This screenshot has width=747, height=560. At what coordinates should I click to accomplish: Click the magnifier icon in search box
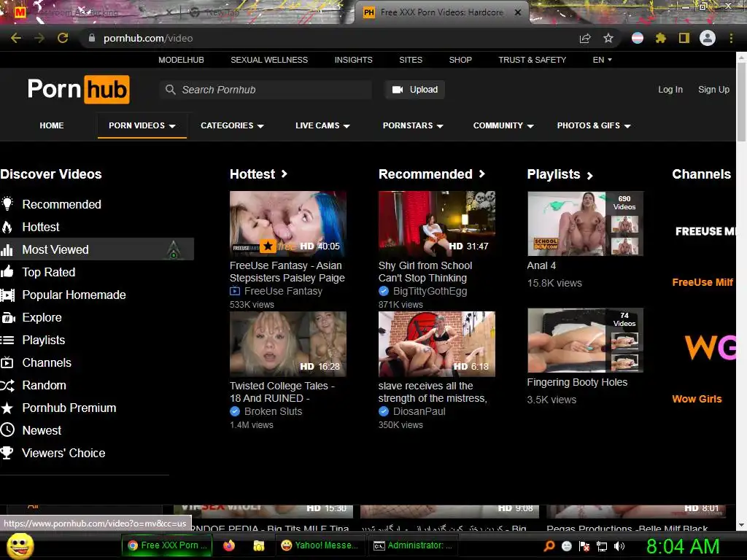(170, 90)
